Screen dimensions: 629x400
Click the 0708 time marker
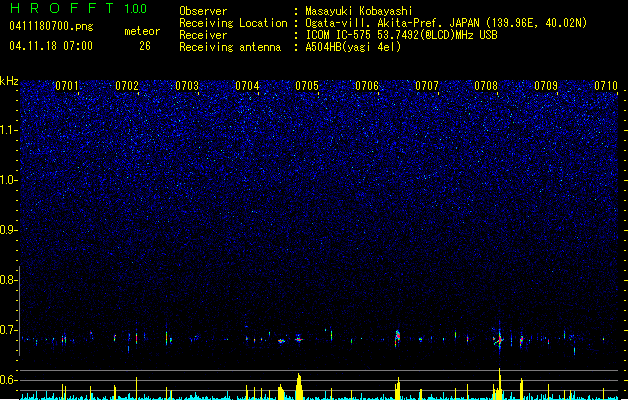486,86
